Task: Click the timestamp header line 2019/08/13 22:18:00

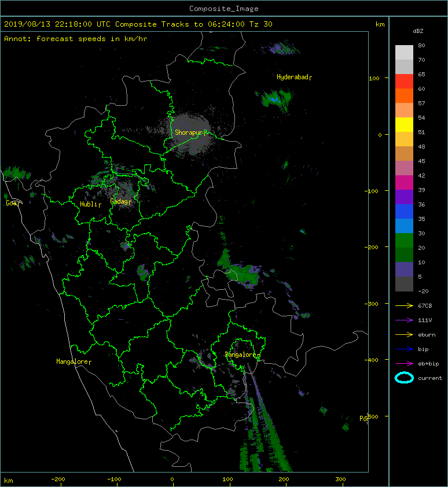Action: point(138,24)
